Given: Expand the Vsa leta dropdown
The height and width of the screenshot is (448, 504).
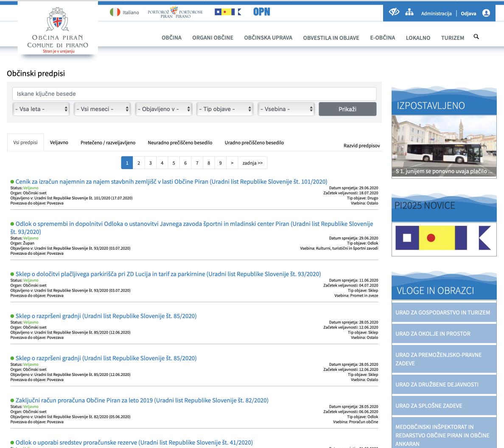Looking at the screenshot, I should pyautogui.click(x=41, y=109).
